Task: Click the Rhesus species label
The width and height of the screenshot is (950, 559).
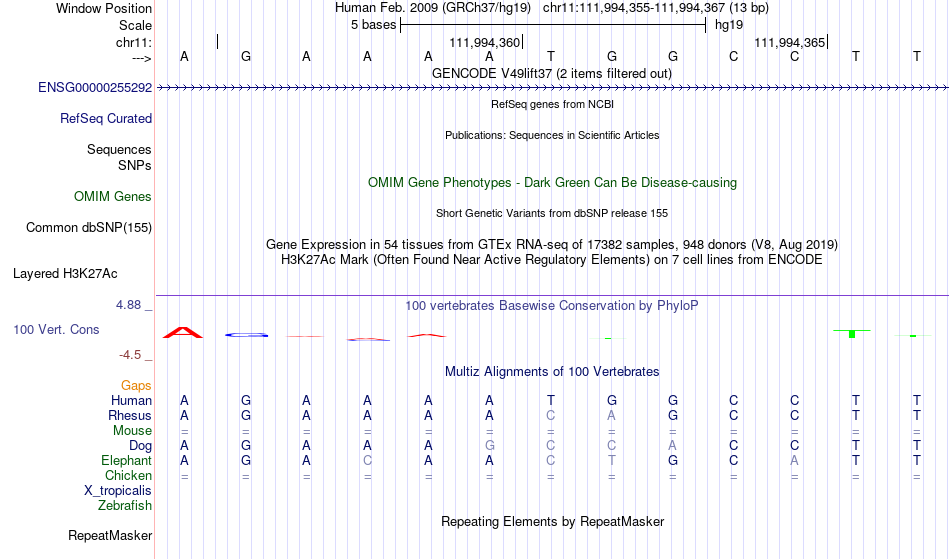Action: (x=130, y=415)
